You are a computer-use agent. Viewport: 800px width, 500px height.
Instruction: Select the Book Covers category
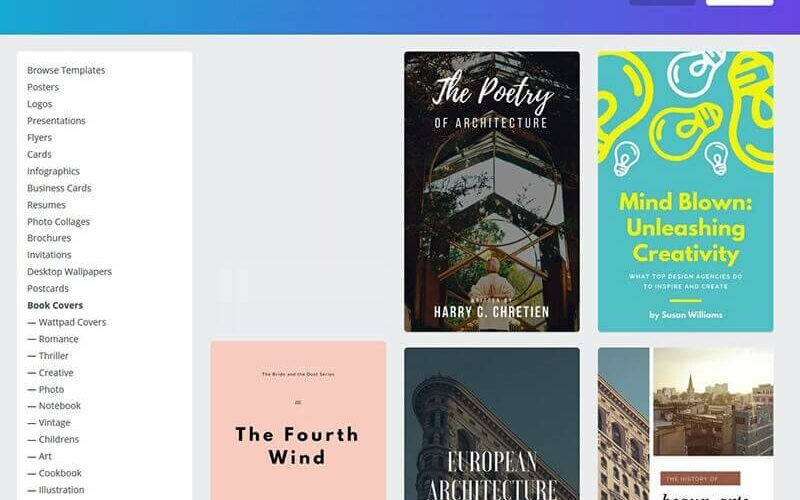click(x=55, y=306)
